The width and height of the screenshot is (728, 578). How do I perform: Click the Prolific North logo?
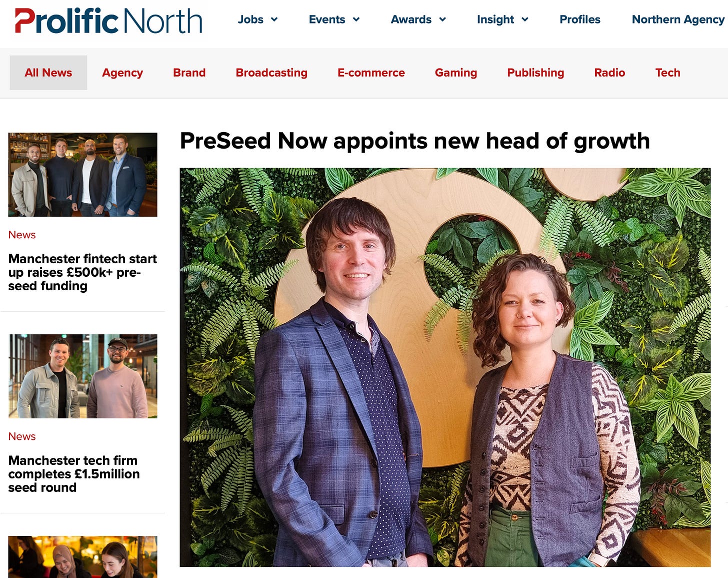click(108, 21)
